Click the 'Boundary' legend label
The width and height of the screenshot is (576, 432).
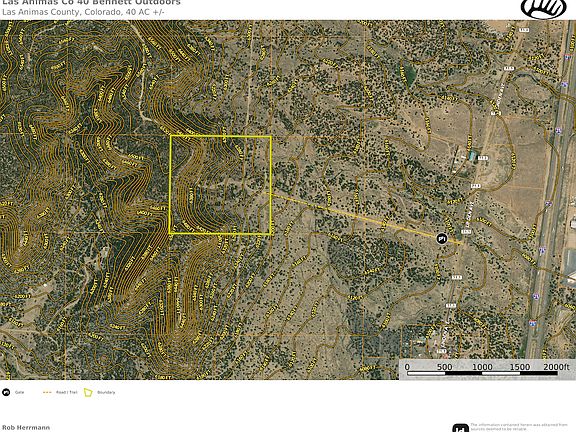[x=106, y=392]
